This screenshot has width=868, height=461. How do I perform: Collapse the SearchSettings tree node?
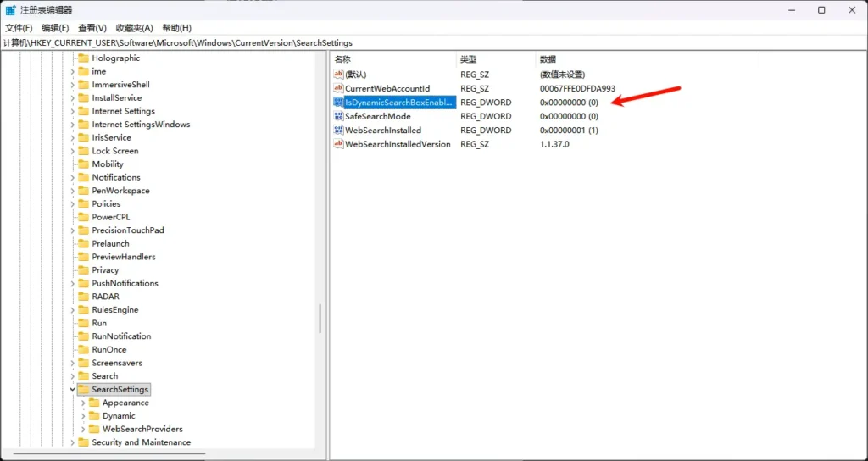[72, 390]
